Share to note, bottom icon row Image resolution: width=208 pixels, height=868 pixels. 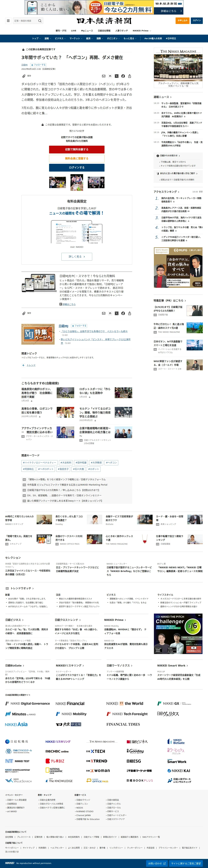click(x=110, y=313)
